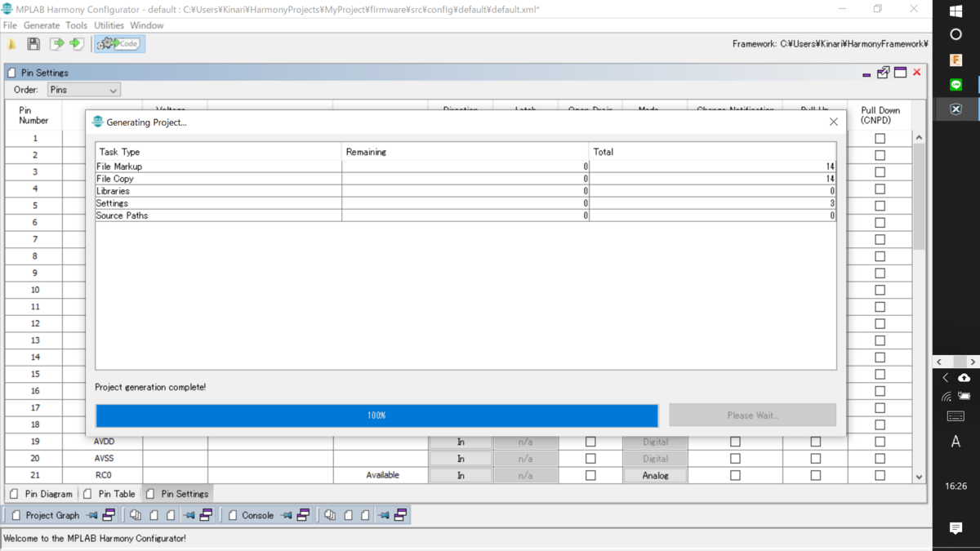
Task: Click the import arrow-into-page toolbar icon
Action: click(x=76, y=43)
